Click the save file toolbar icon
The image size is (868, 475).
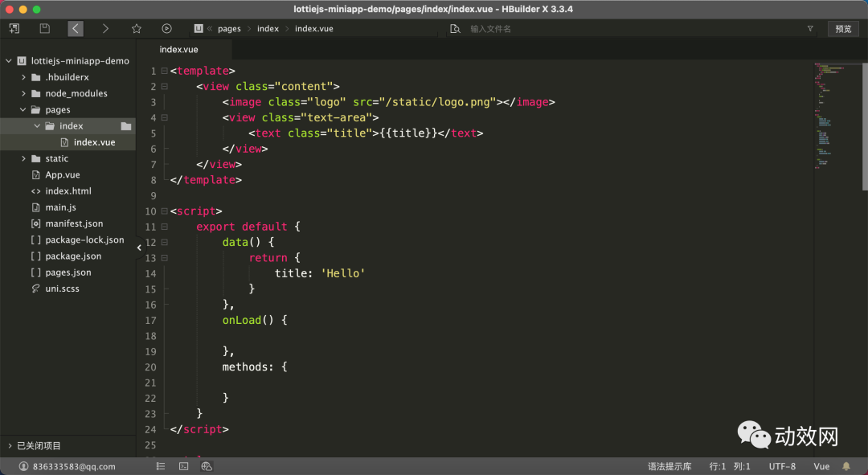pos(45,28)
